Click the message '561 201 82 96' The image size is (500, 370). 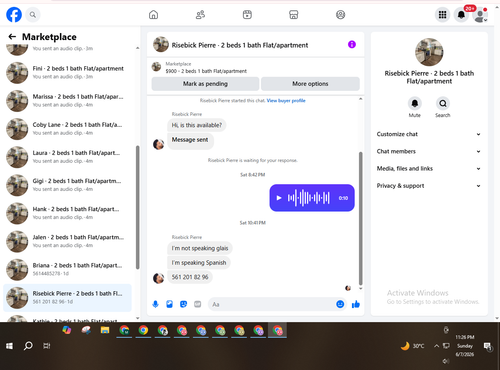(x=190, y=277)
